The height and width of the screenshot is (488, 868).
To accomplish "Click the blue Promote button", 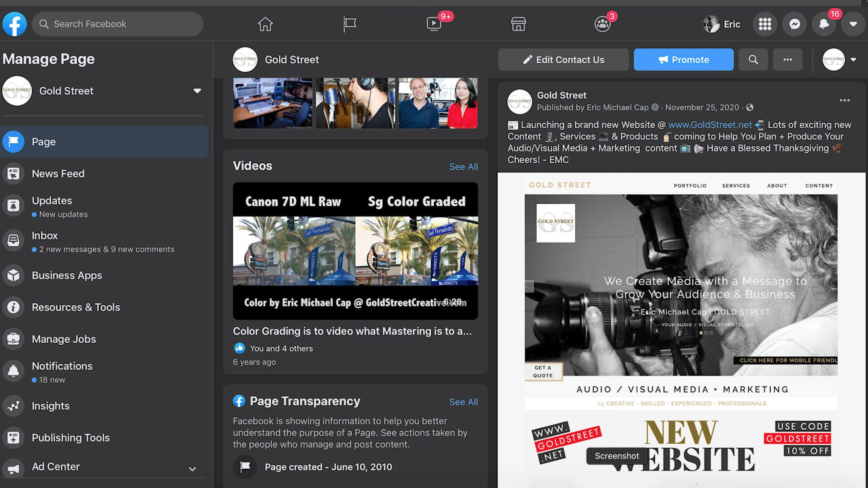I will coord(684,60).
